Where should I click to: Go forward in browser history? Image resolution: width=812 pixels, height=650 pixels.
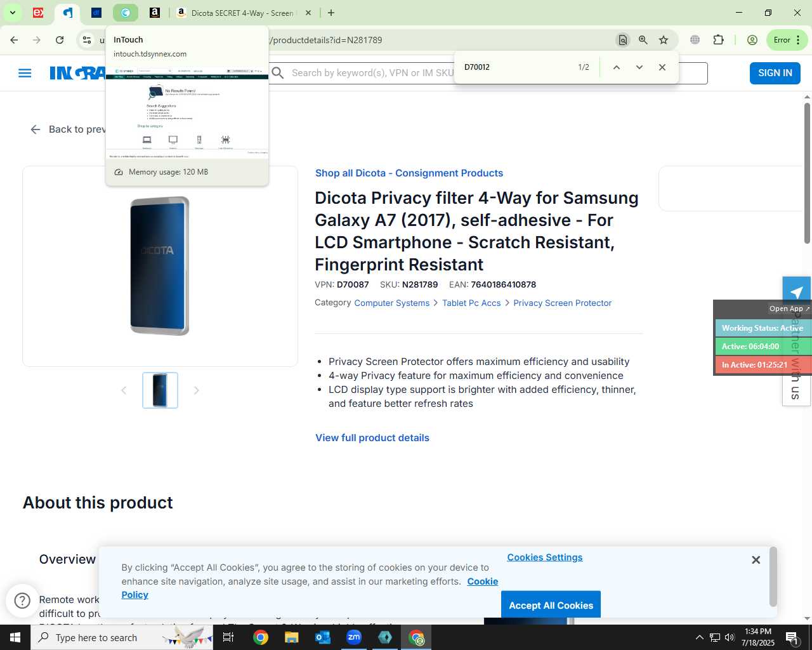tap(37, 40)
